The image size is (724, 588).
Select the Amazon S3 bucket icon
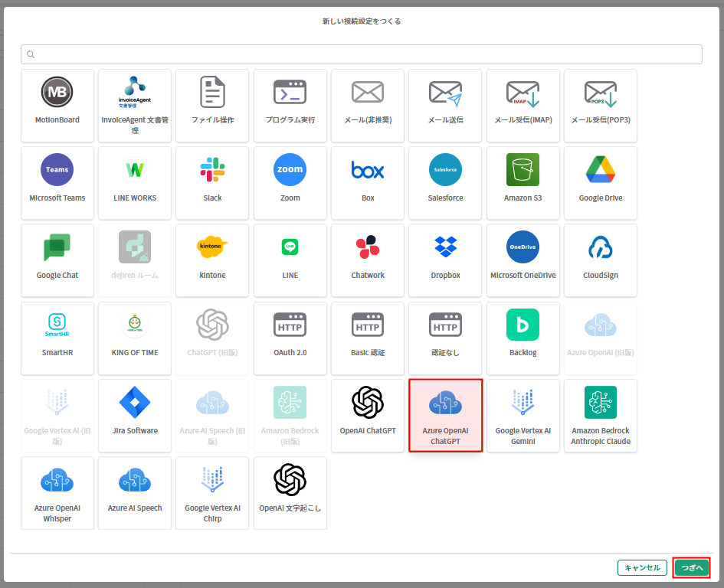[x=523, y=170]
